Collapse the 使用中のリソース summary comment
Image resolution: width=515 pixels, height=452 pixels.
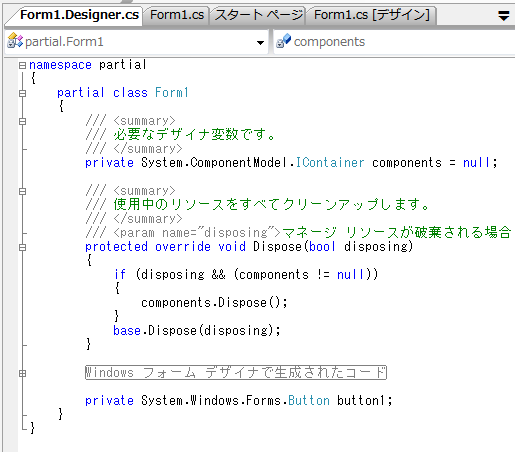pos(22,191)
